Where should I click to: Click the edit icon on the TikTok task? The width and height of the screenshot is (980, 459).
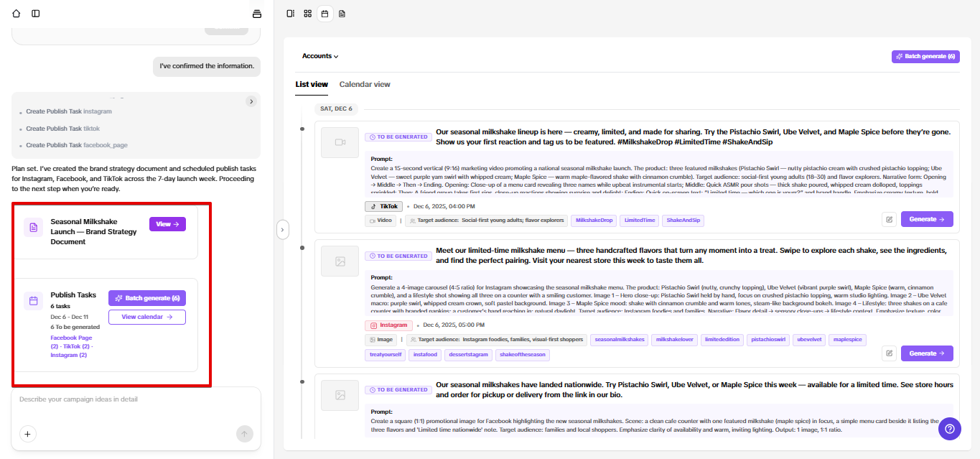(x=890, y=219)
